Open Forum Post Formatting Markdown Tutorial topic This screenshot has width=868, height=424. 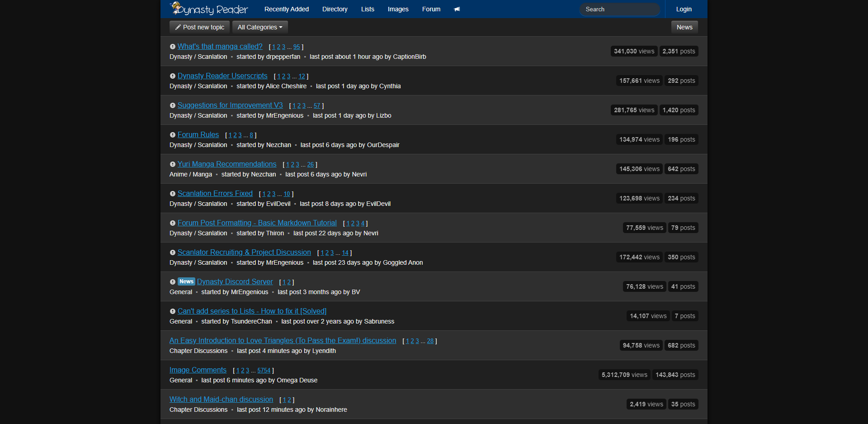(257, 223)
